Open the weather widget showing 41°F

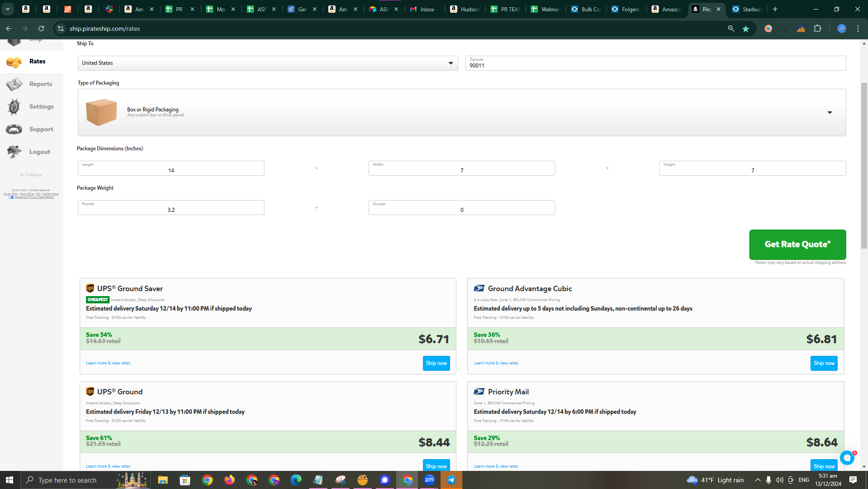point(715,480)
